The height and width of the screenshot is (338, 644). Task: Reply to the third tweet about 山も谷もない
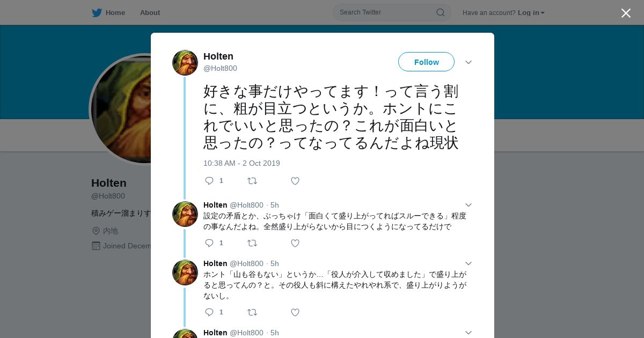[209, 312]
